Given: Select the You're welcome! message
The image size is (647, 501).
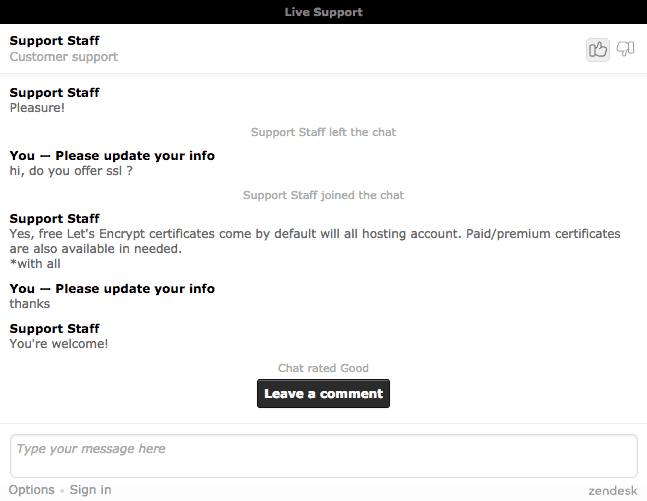Looking at the screenshot, I should tap(59, 344).
